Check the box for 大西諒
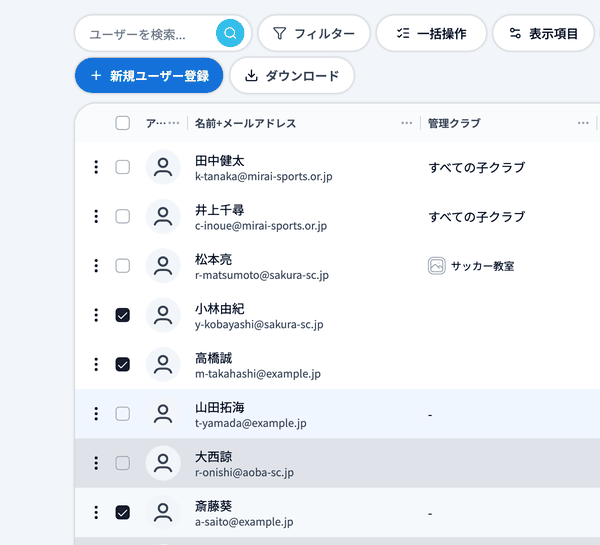The image size is (600, 545). pos(122,463)
